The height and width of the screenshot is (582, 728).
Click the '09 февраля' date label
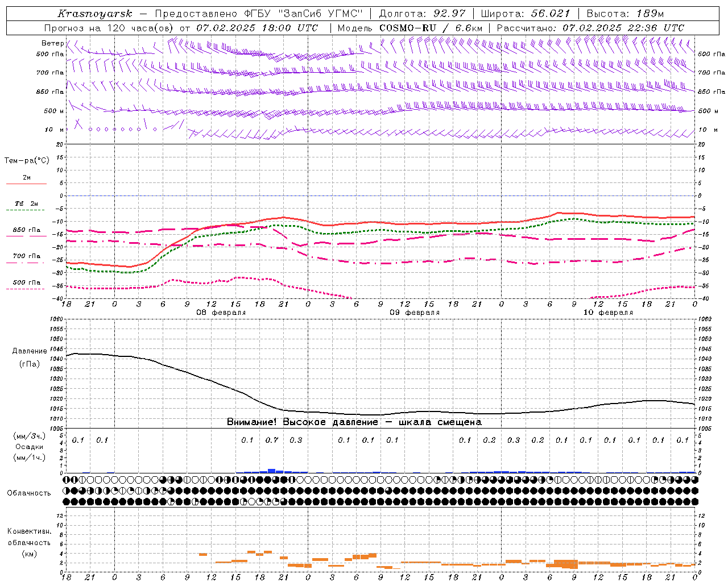pyautogui.click(x=415, y=313)
